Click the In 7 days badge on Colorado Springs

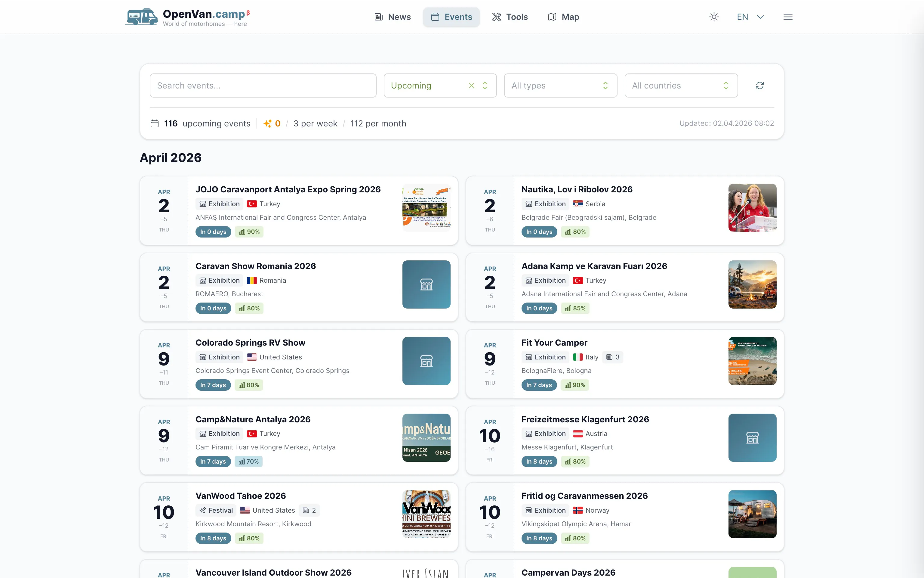(213, 385)
